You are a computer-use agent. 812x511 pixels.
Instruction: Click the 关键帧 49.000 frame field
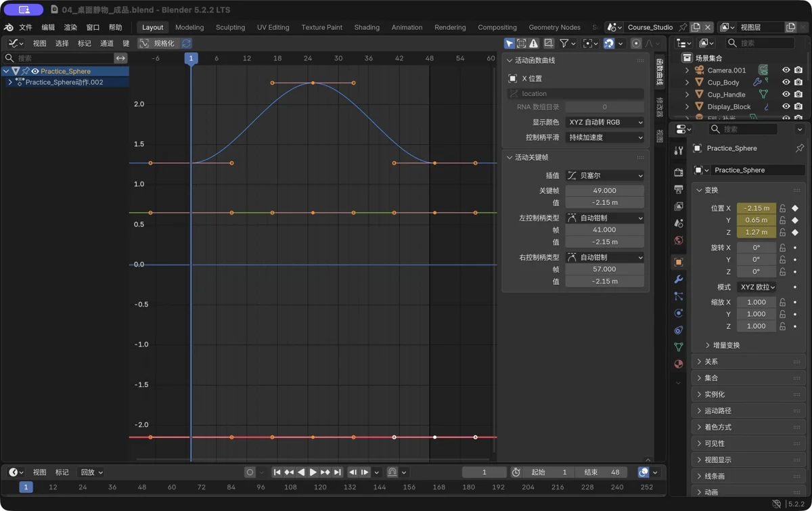605,191
